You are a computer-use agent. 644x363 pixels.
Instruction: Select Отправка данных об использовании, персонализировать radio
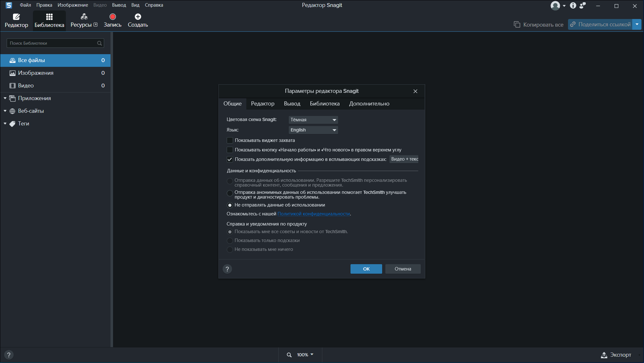[230, 181]
